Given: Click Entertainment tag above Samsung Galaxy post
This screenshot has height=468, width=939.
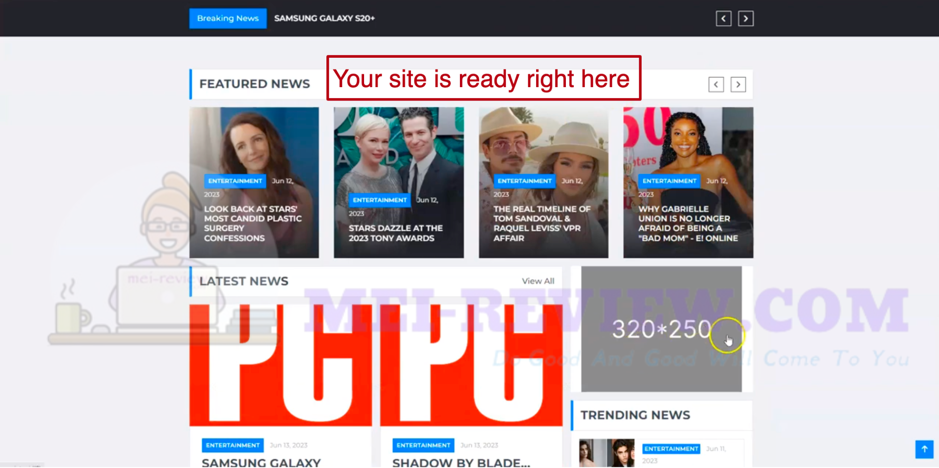Looking at the screenshot, I should point(232,445).
